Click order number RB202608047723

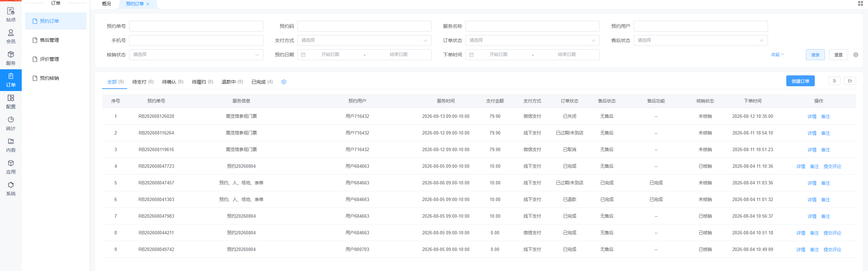click(156, 166)
